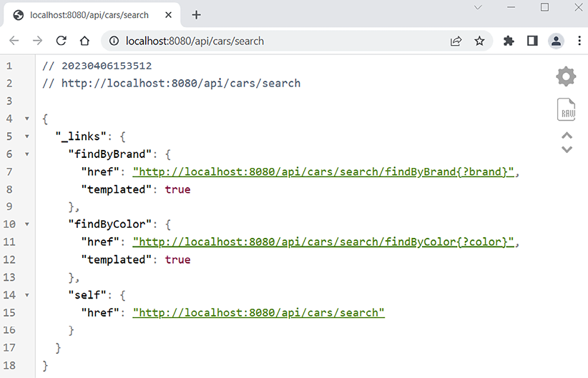Collapse the "findByColor" node
The image size is (588, 378).
[27, 224]
